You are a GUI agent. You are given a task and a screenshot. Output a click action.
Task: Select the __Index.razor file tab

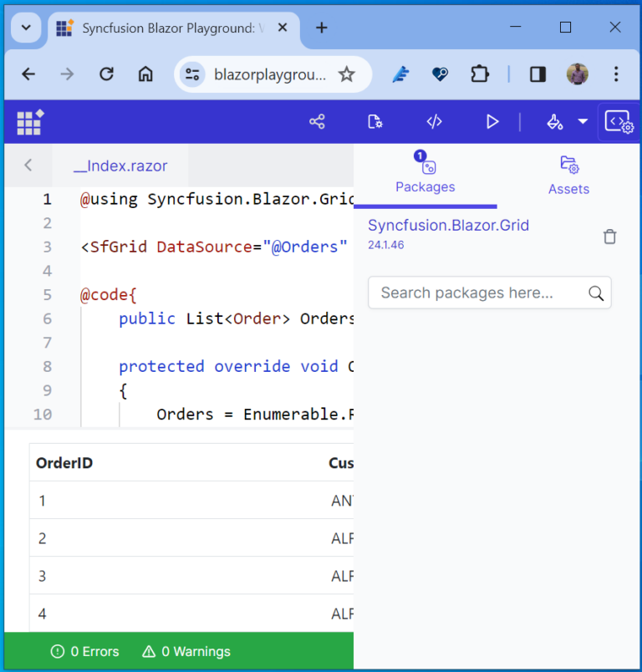point(120,165)
